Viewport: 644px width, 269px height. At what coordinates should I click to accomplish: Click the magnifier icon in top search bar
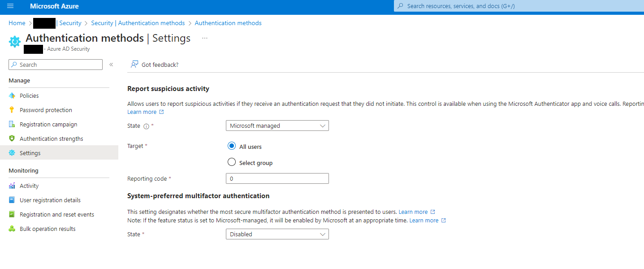pos(400,6)
